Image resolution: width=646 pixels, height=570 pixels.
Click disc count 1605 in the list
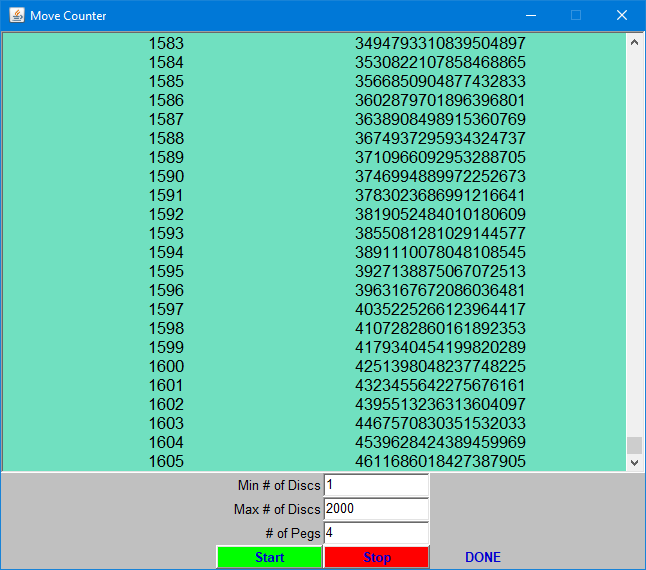coord(166,461)
